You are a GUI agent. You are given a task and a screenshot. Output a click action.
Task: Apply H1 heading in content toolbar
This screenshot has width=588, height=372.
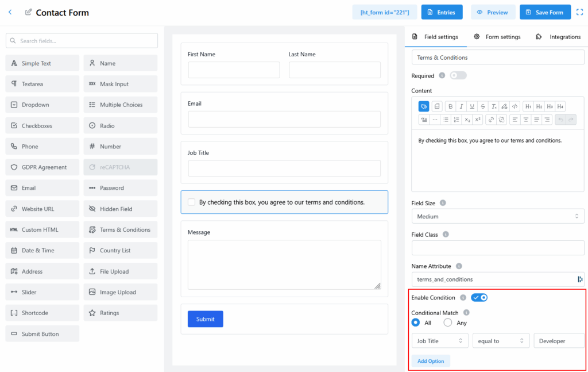pyautogui.click(x=528, y=106)
